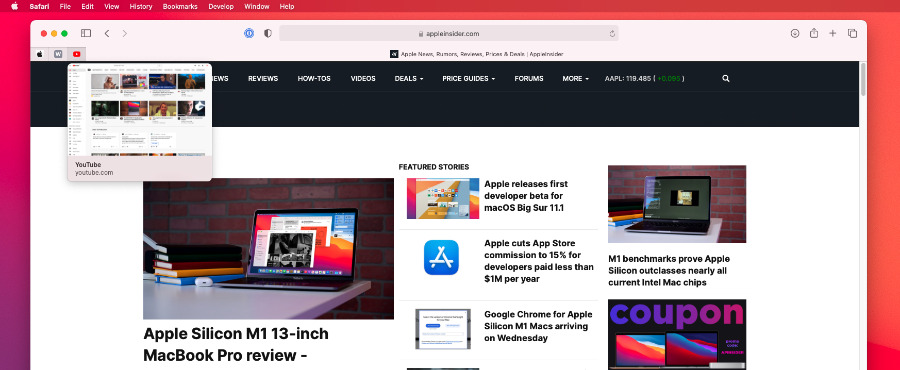The height and width of the screenshot is (370, 900).
Task: Click the appleinsider.com address bar
Action: pyautogui.click(x=449, y=33)
